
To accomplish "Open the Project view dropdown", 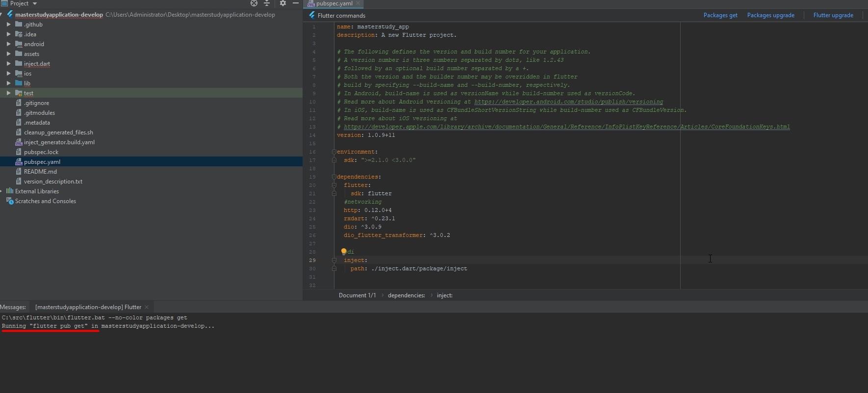I will tap(34, 3).
